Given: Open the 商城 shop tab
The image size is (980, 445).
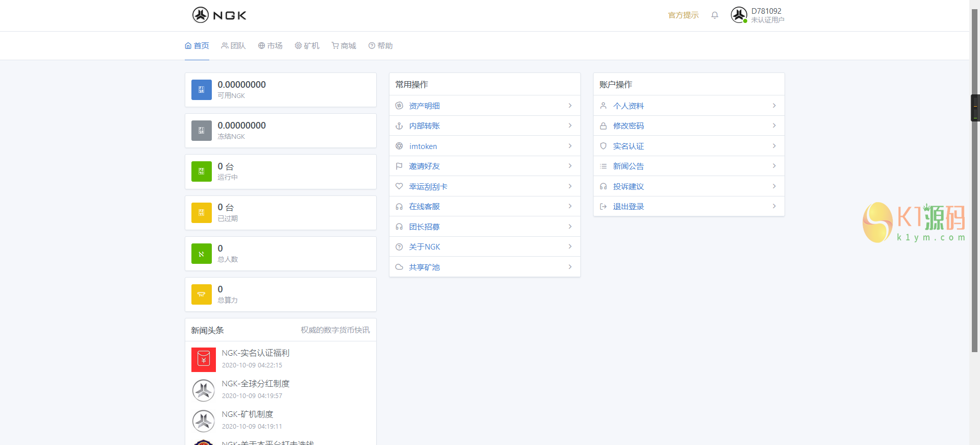Looking at the screenshot, I should pyautogui.click(x=344, y=46).
